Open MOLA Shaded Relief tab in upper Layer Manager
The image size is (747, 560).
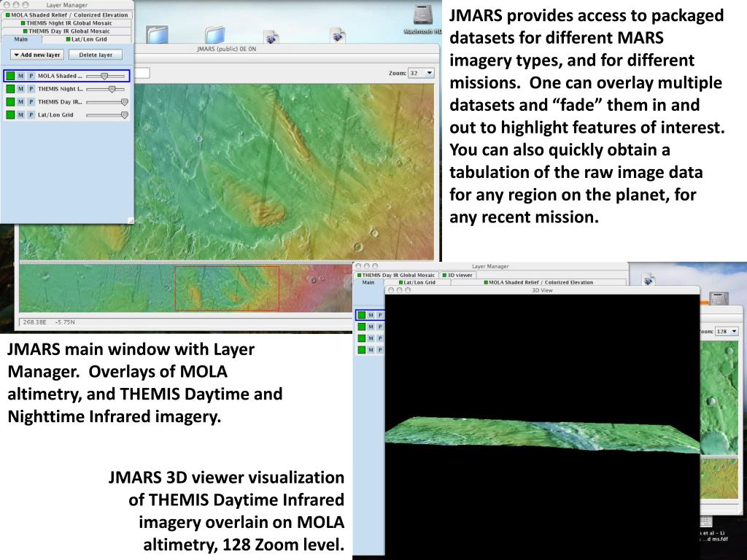click(x=66, y=15)
